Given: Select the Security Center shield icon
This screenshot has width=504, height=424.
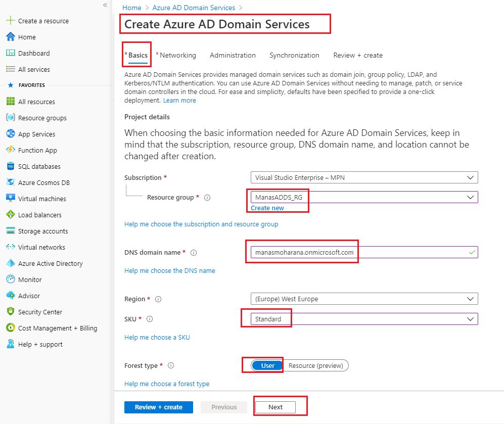Looking at the screenshot, I should click(x=10, y=312).
